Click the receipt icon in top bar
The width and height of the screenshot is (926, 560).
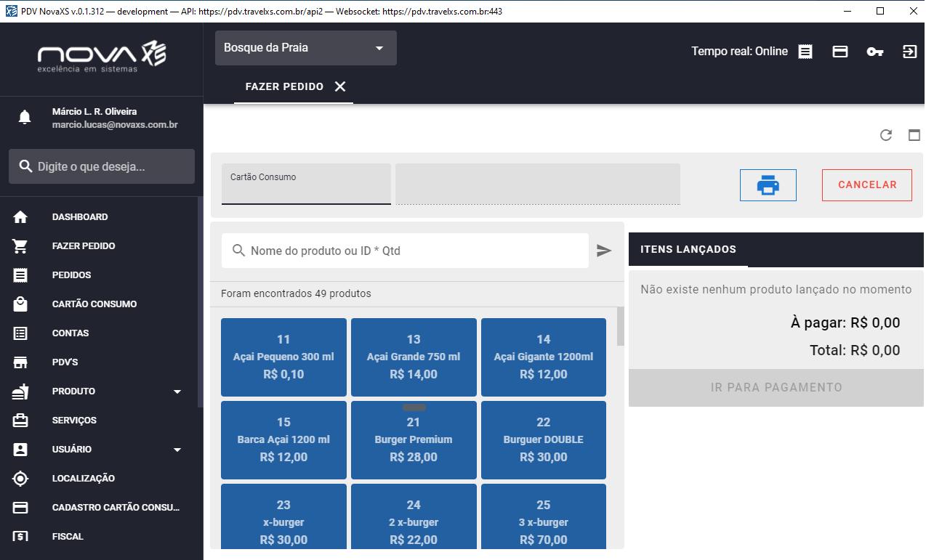pyautogui.click(x=805, y=52)
